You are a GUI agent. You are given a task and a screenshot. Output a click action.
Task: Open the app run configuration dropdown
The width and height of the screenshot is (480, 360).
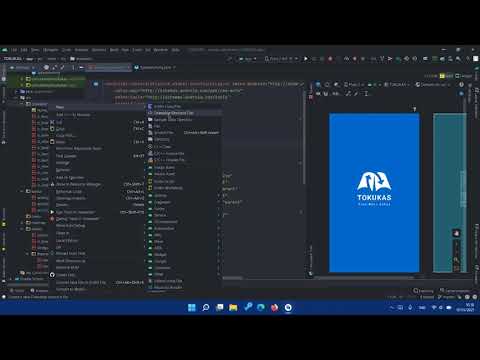[x=248, y=59]
